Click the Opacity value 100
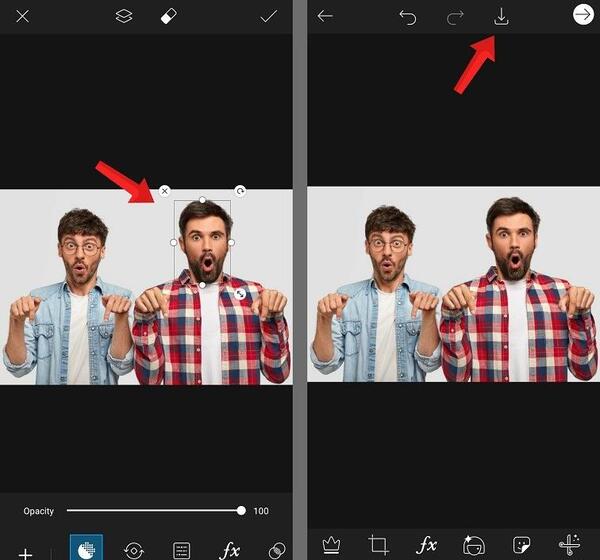This screenshot has height=560, width=600. [x=261, y=511]
